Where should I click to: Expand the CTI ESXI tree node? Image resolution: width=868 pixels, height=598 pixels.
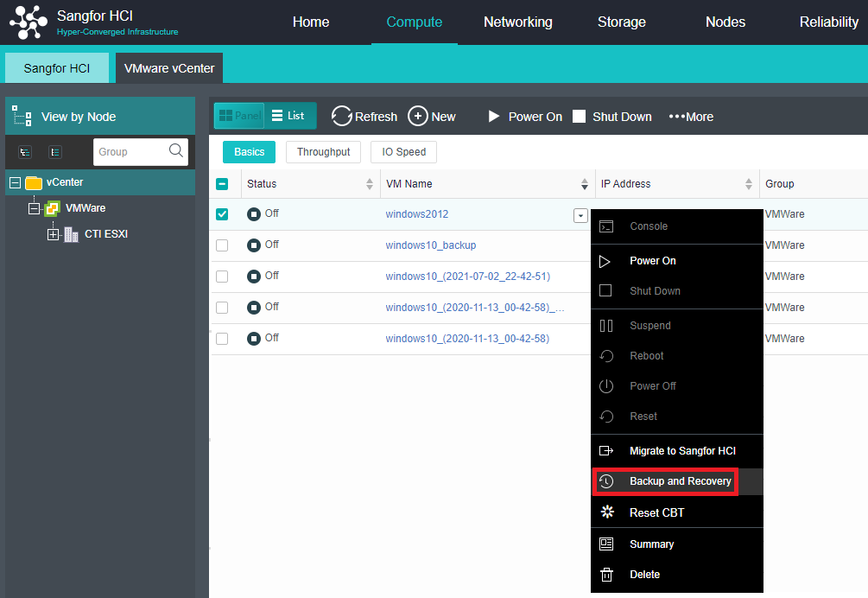click(54, 234)
